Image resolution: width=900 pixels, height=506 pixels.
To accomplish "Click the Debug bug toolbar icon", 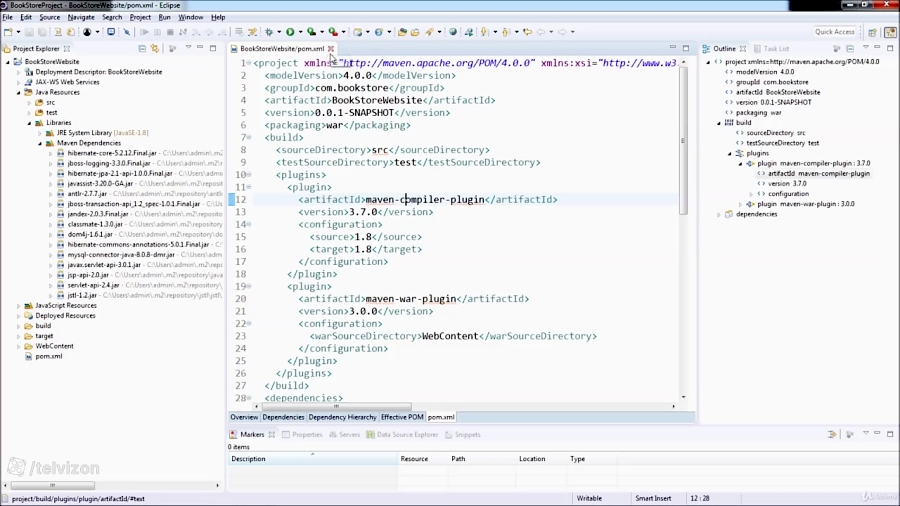I will click(269, 32).
